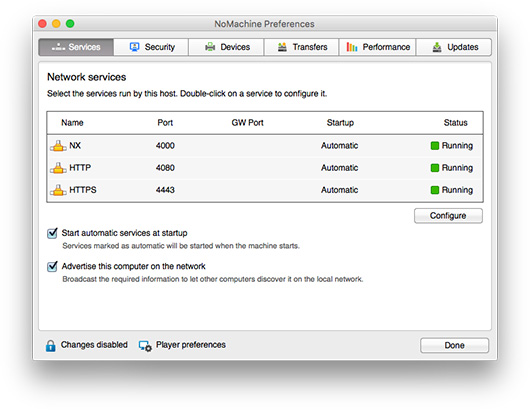This screenshot has width=530, height=410.
Task: Toggle Start automatic services at startup
Action: coord(52,233)
